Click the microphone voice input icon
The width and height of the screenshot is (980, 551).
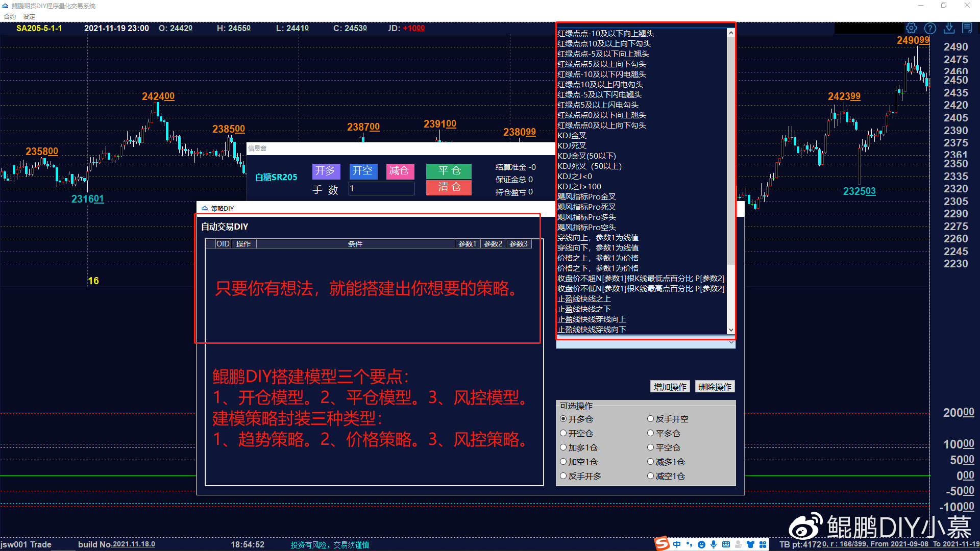(714, 544)
